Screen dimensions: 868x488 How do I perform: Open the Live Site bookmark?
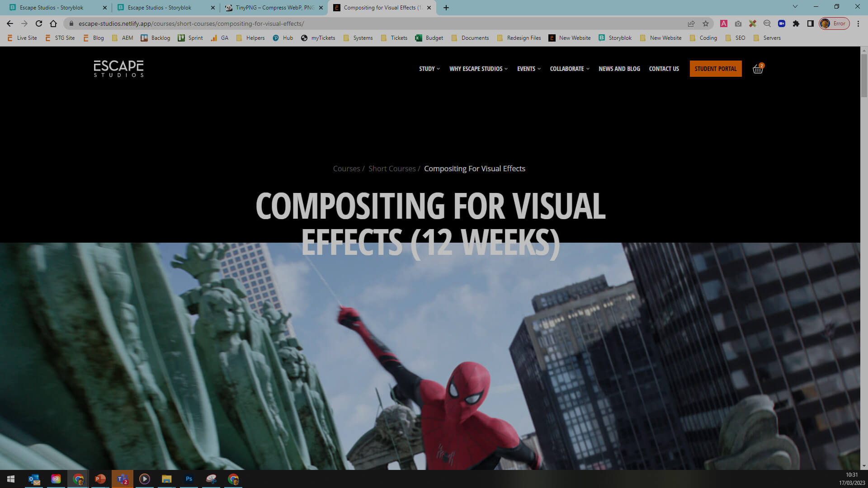pyautogui.click(x=23, y=38)
